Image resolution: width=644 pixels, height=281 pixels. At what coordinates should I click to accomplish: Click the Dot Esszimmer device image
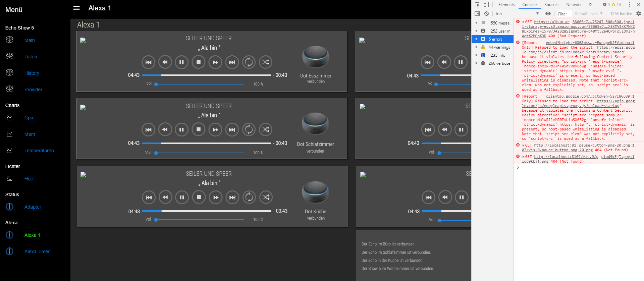(316, 57)
